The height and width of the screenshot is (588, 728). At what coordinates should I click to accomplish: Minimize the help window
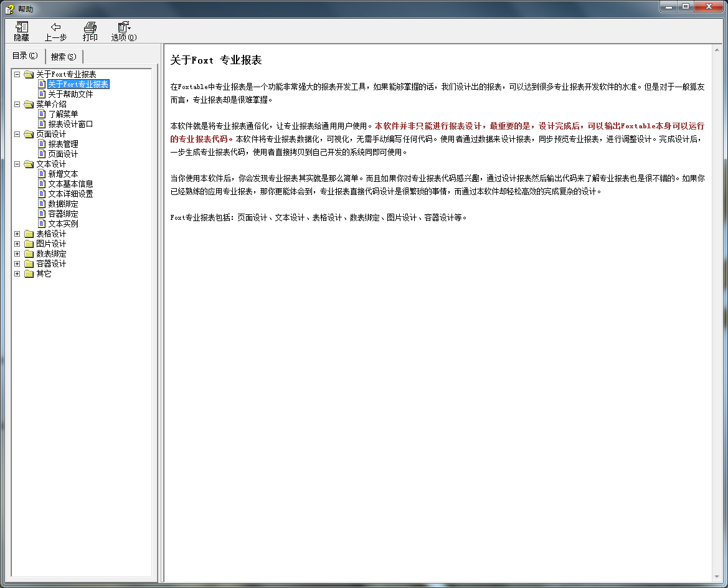click(x=669, y=6)
